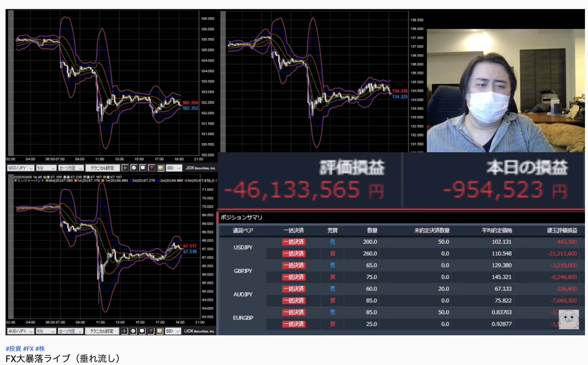Click the clock icon in AUD/JPY chart toolbar

[133, 331]
